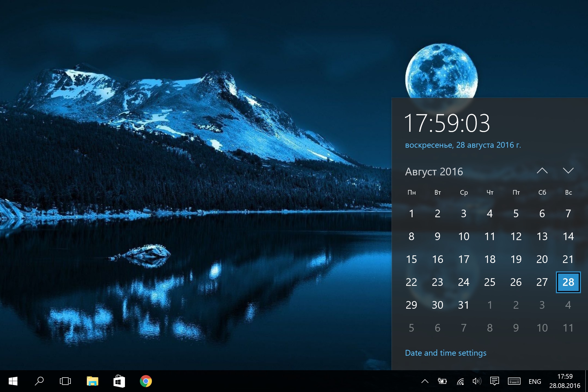Show hidden system tray icons
This screenshot has height=392, width=588.
425,381
